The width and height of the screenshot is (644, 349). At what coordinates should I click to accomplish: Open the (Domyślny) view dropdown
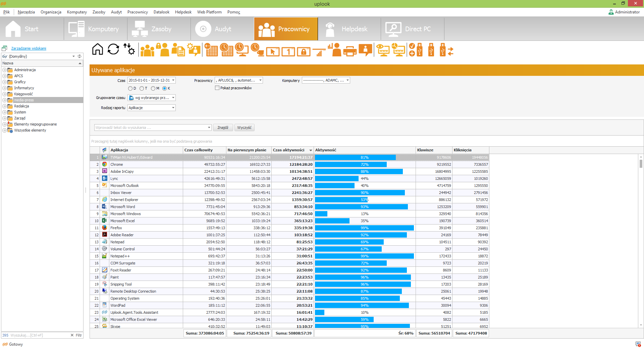coord(73,56)
